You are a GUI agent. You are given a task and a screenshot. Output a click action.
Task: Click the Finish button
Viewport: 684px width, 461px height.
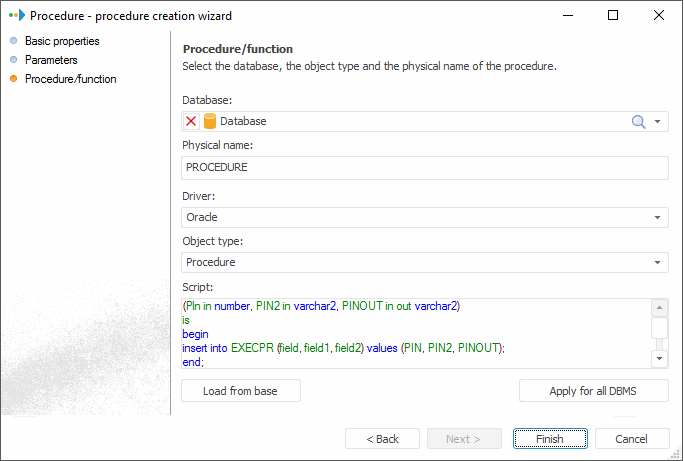[x=549, y=439]
